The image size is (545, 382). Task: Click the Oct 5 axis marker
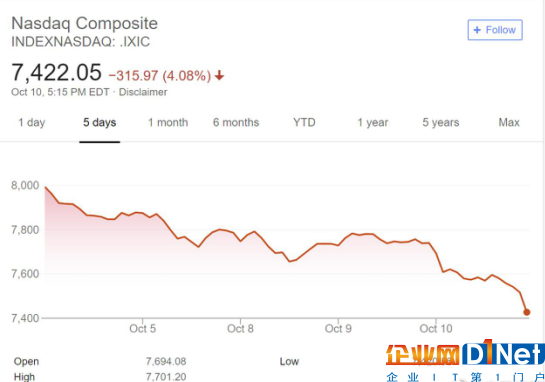click(x=143, y=328)
